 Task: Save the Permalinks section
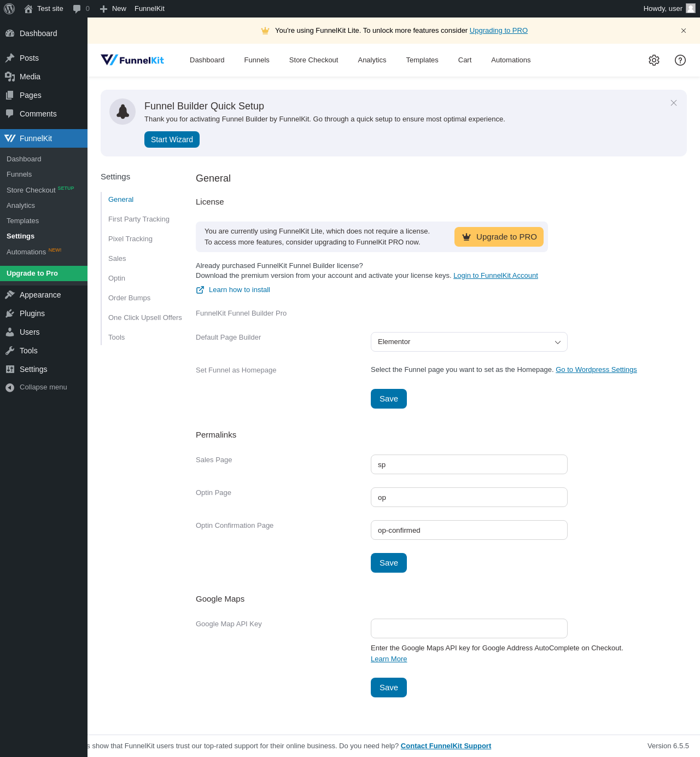tap(389, 563)
